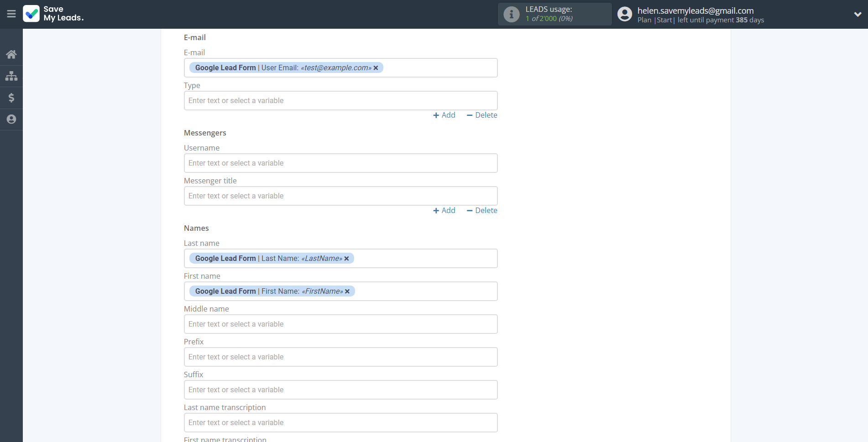The height and width of the screenshot is (442, 868).
Task: Select the Google Lead Form First Name tag
Action: [x=272, y=291]
